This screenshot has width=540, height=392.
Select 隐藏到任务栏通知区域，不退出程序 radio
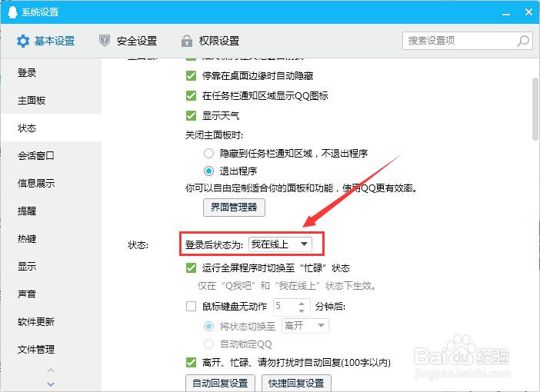[x=208, y=153]
